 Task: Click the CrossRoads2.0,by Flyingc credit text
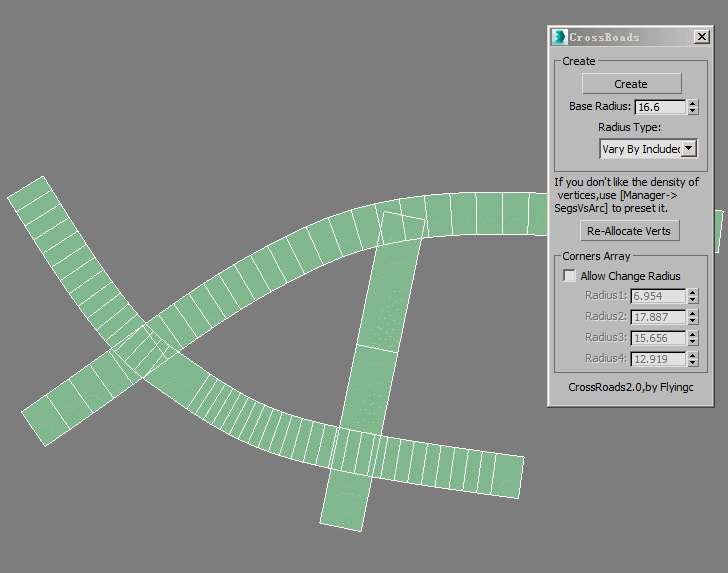[630, 387]
